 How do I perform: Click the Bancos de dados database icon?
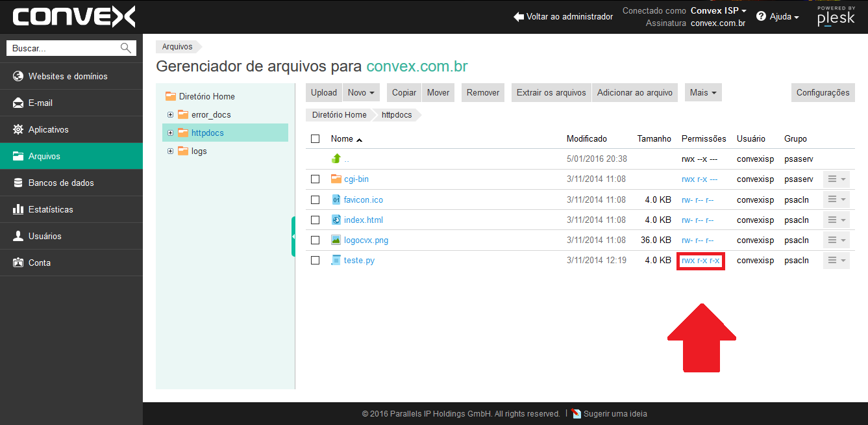point(18,183)
